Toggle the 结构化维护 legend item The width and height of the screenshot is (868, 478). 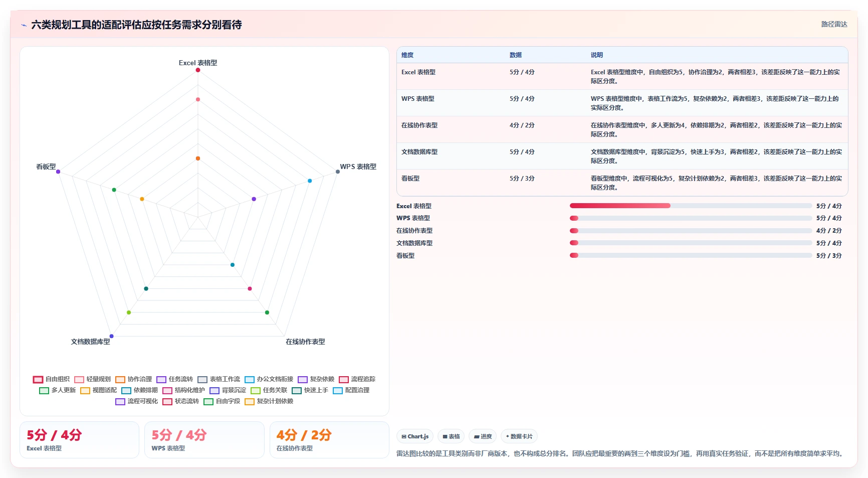183,390
